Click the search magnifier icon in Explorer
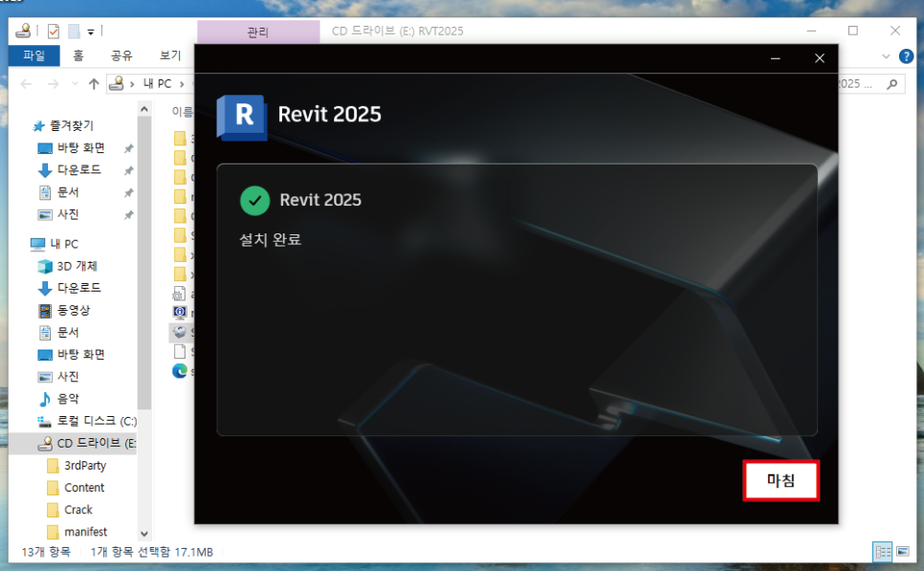This screenshot has width=924, height=571. [x=892, y=84]
